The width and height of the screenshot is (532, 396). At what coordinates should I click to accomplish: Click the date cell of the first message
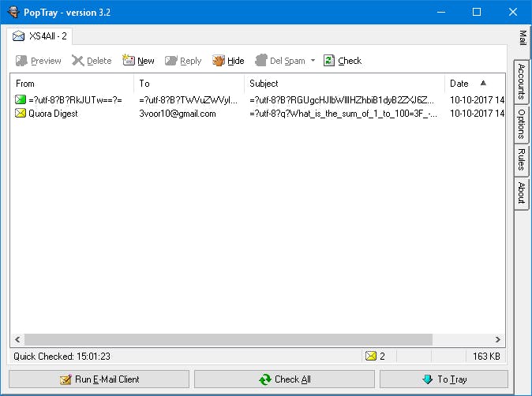477,100
